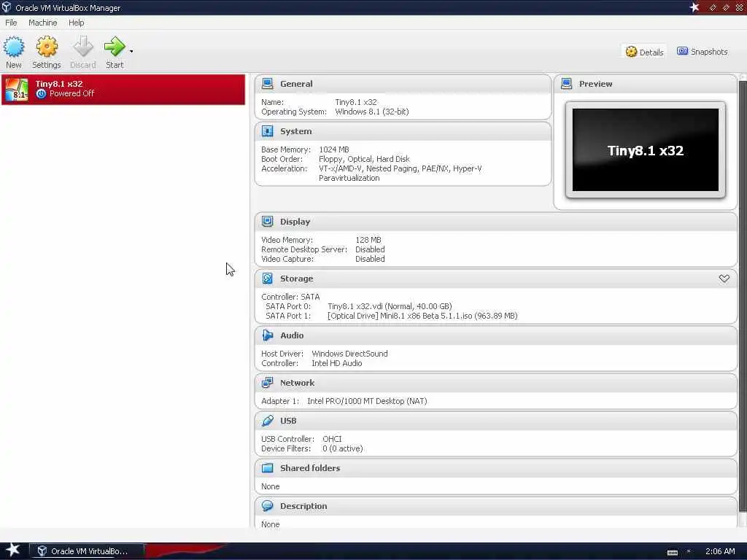Click the keyboard icon in system tray
This screenshot has height=560, width=747.
672,553
